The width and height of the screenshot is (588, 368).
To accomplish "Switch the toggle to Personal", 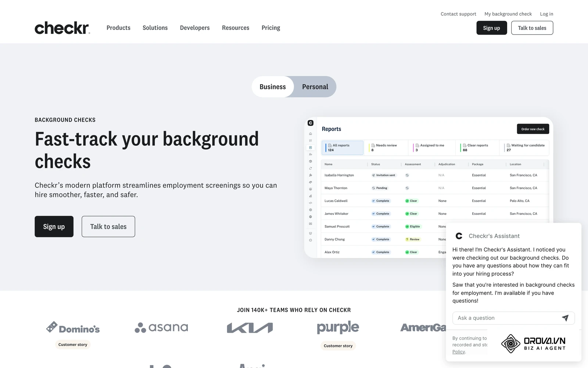I will 315,87.
